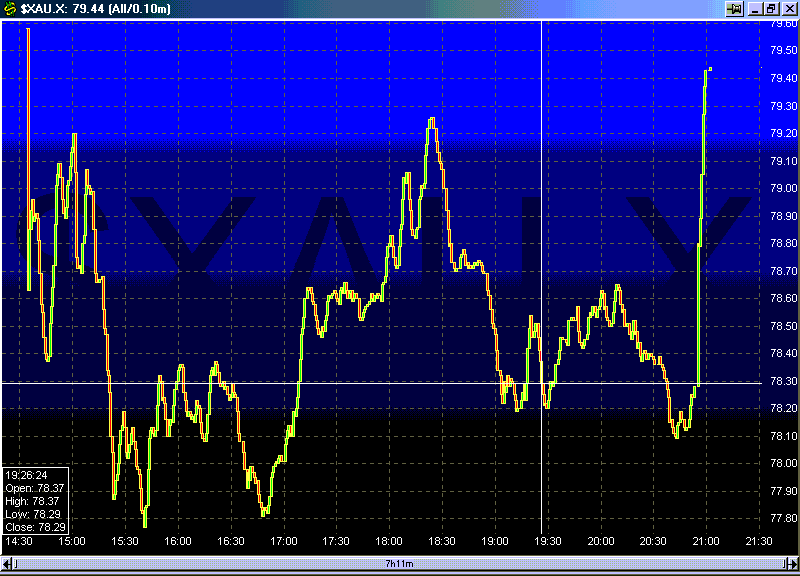Click the 79.10 price axis label

784,161
